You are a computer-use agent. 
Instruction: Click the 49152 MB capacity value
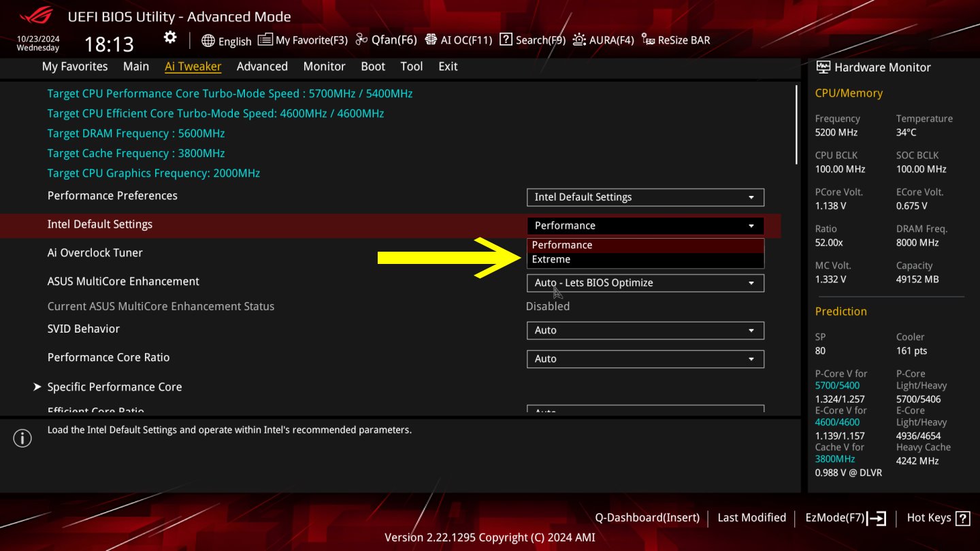click(x=917, y=279)
